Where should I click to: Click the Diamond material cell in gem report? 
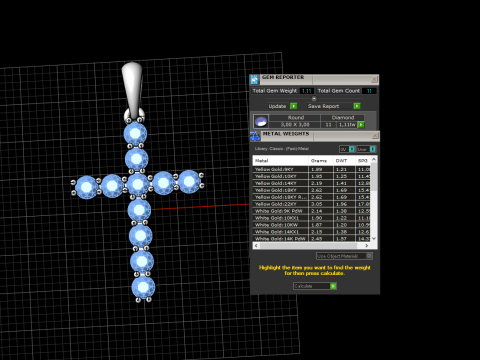pos(343,118)
